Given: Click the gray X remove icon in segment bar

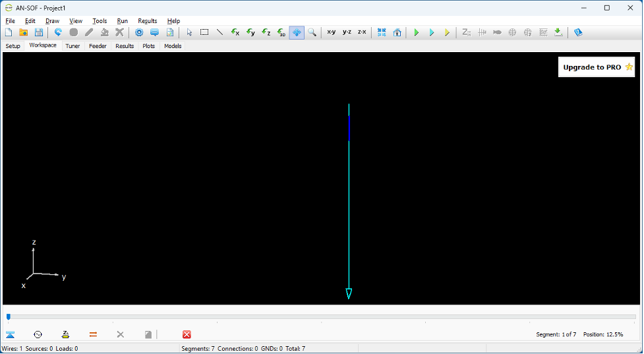Looking at the screenshot, I should click(121, 335).
